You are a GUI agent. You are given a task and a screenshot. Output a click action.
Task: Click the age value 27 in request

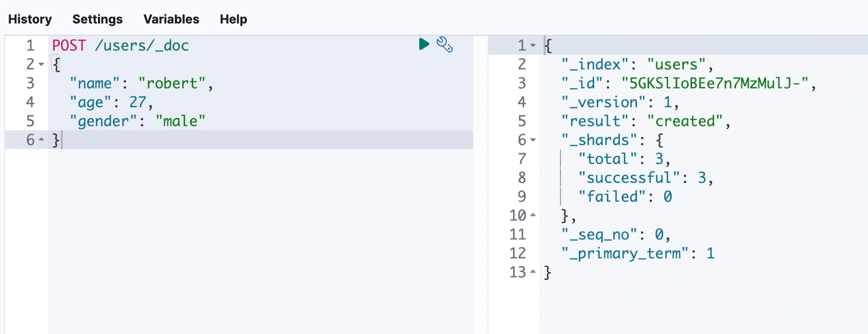(x=138, y=102)
